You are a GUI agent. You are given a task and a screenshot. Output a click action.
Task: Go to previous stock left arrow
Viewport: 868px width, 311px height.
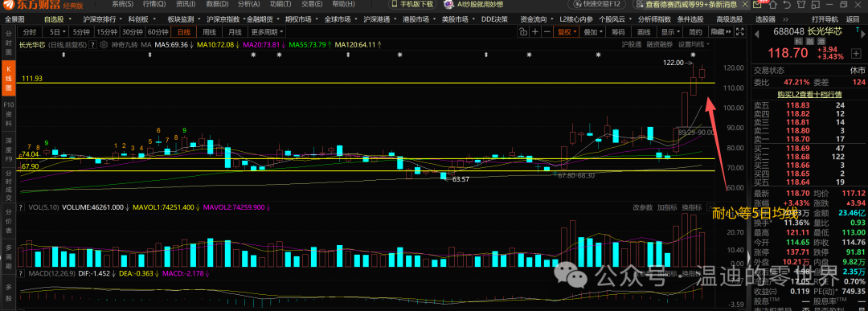pos(757,35)
